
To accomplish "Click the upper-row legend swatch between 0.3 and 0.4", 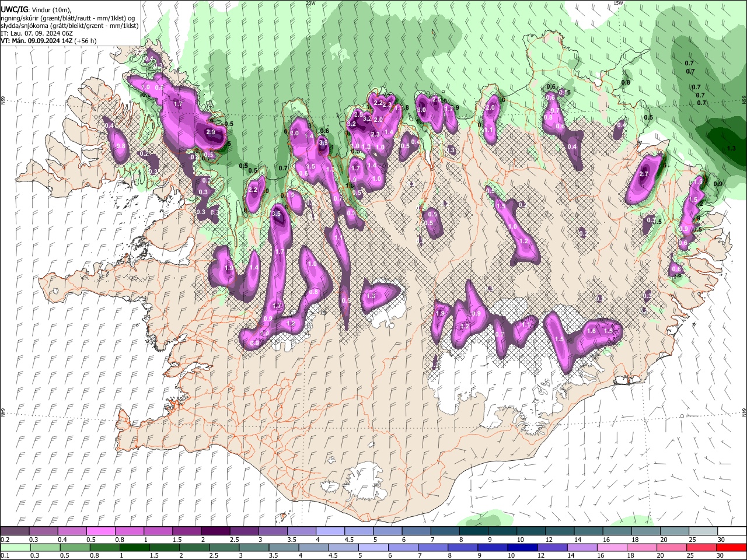I will point(43,531).
